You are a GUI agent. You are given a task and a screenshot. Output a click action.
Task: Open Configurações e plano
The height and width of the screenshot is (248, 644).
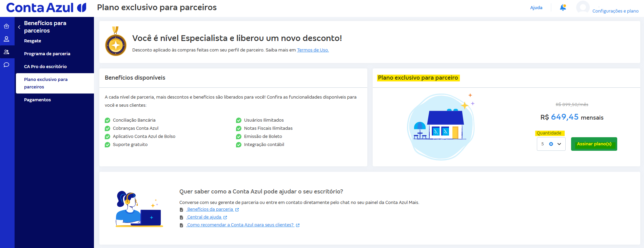(x=615, y=11)
